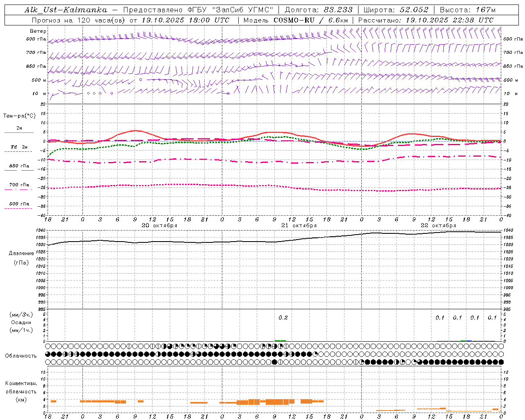
Task: Click the date label 22 октября
Action: [x=438, y=226]
